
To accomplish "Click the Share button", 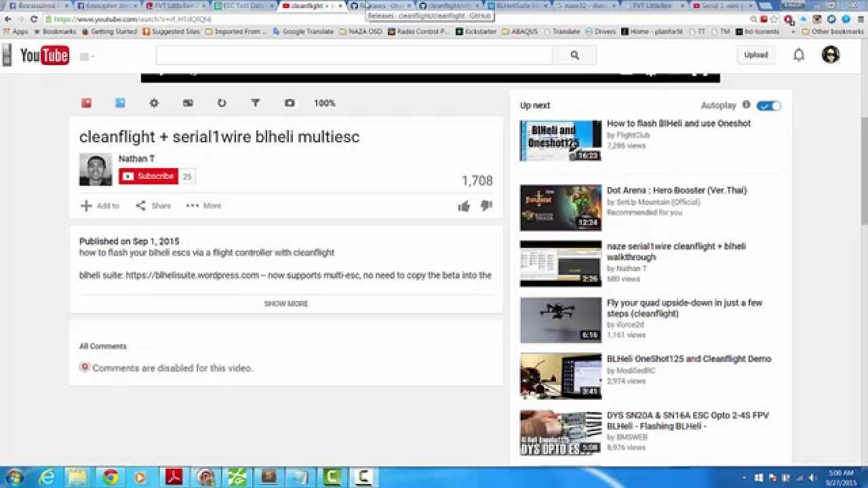I will click(153, 205).
